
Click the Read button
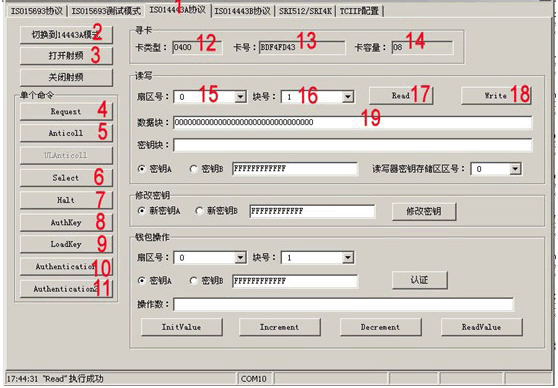[x=401, y=96]
